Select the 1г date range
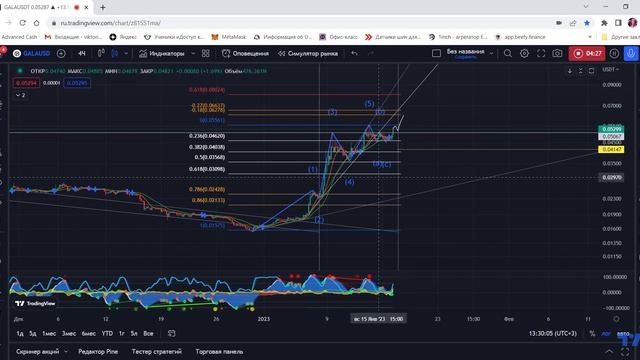This screenshot has width=640, height=360. (x=122, y=333)
